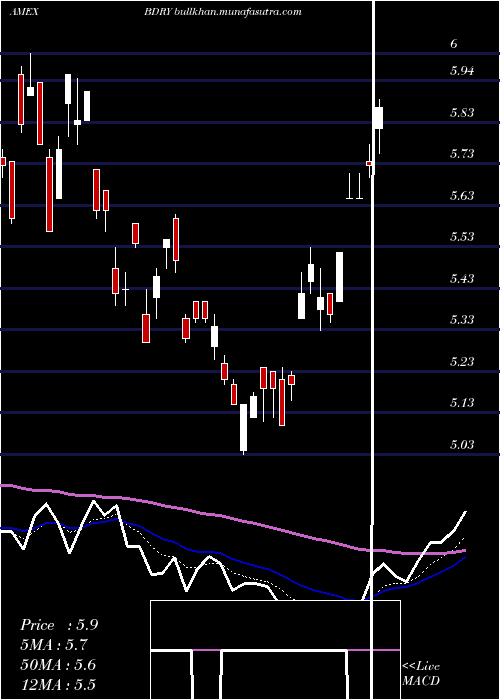Screen dimensions: 500x700
Task: Select the 5.73 price axis label
Action: click(x=462, y=154)
